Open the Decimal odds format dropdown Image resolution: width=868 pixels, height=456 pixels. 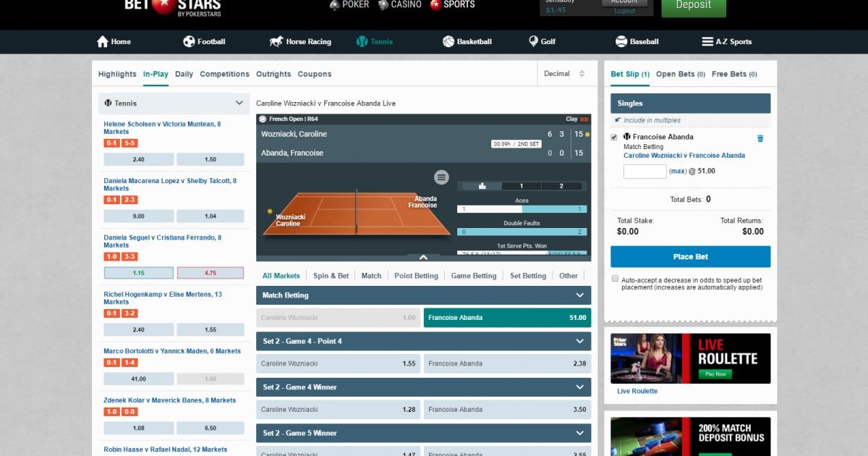[x=569, y=74]
